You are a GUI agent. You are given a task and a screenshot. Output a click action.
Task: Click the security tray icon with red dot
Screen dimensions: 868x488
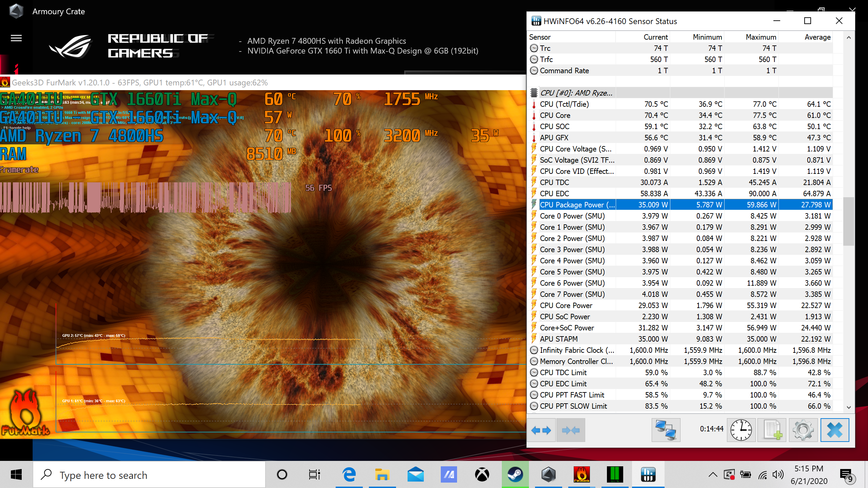(x=729, y=474)
